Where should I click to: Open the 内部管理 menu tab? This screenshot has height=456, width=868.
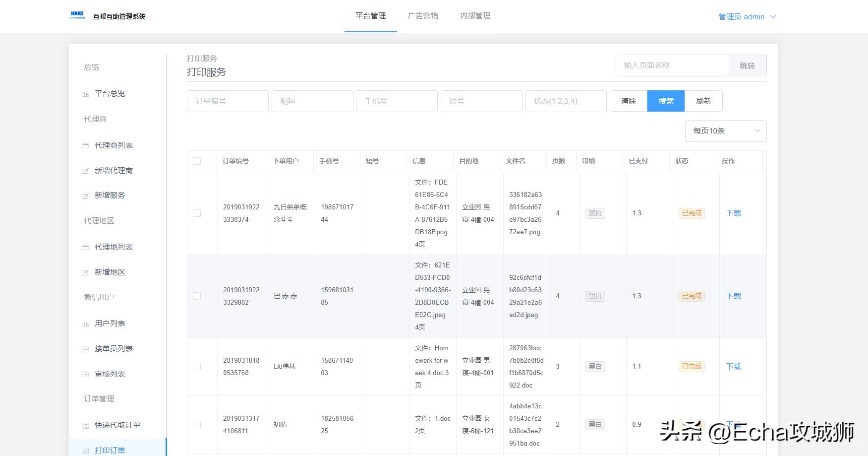click(x=474, y=15)
